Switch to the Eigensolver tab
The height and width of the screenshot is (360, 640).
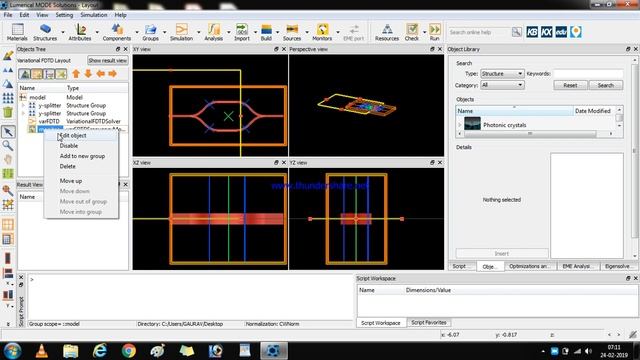(618, 266)
